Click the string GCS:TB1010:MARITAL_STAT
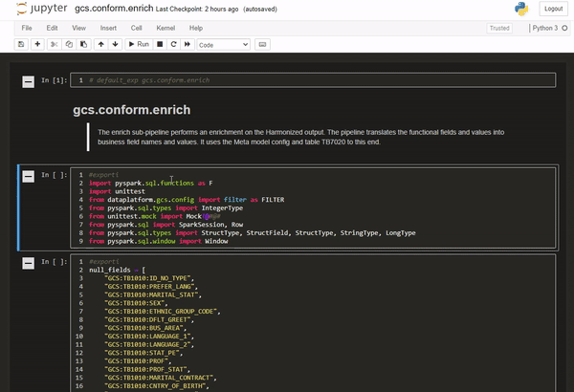 pos(151,294)
